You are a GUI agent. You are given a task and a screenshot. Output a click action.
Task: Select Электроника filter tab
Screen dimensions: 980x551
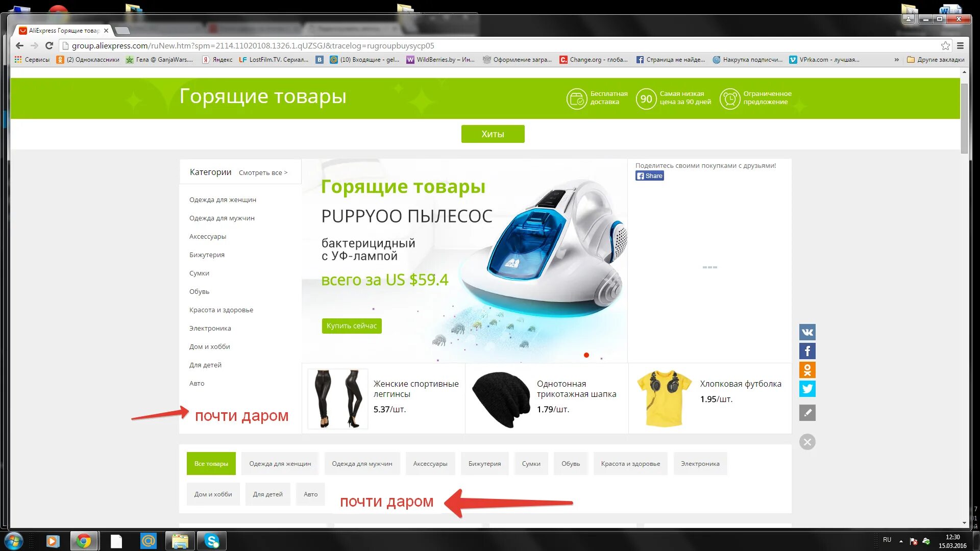click(x=700, y=464)
